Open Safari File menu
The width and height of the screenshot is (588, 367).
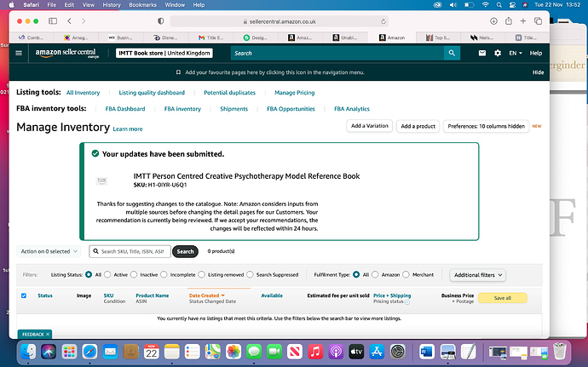coord(52,5)
